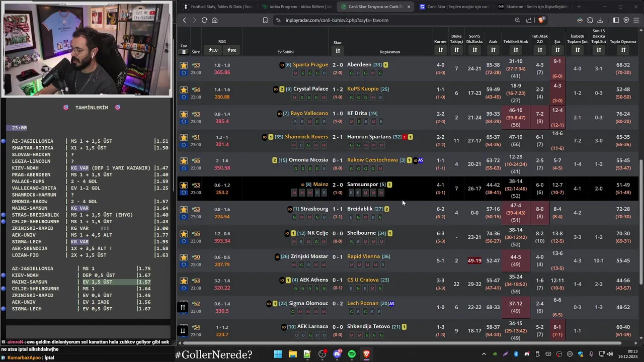The image size is (644, 362).
Task: Sort by İsabetli Toplam Şut column
Action: coord(578,50)
